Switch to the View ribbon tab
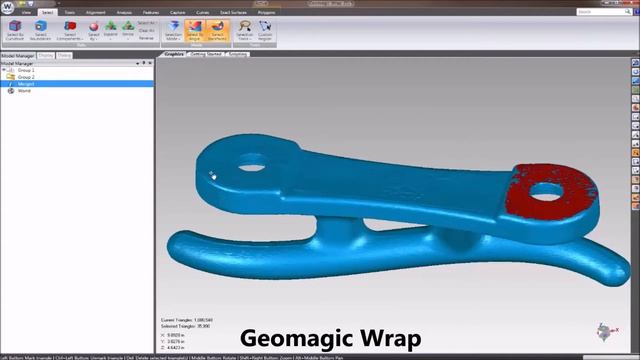Screen dimensions: 640x360 point(26,13)
